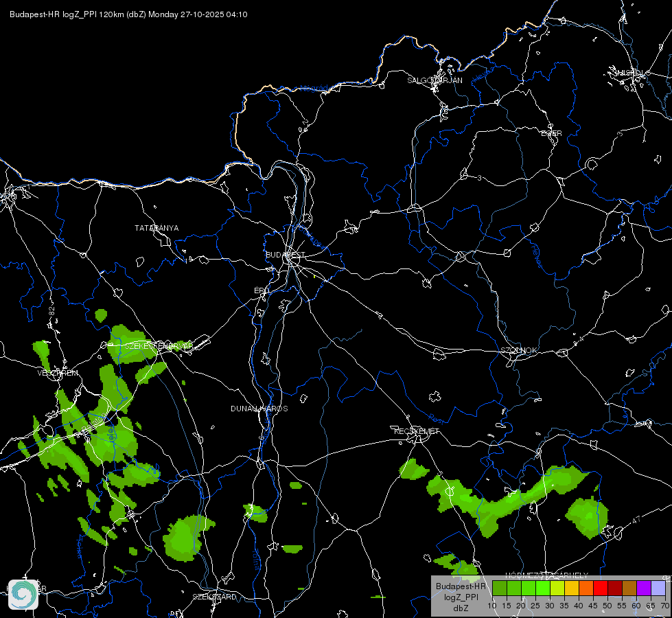The width and height of the screenshot is (672, 618).
Task: Click the road number '82' label
Action: (x=52, y=311)
